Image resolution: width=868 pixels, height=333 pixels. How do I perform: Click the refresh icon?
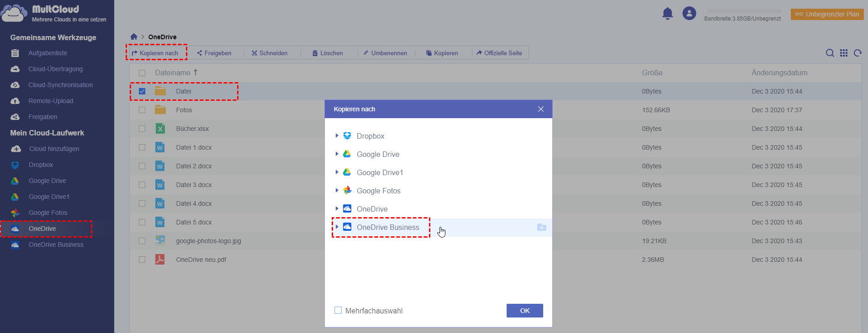(x=858, y=53)
